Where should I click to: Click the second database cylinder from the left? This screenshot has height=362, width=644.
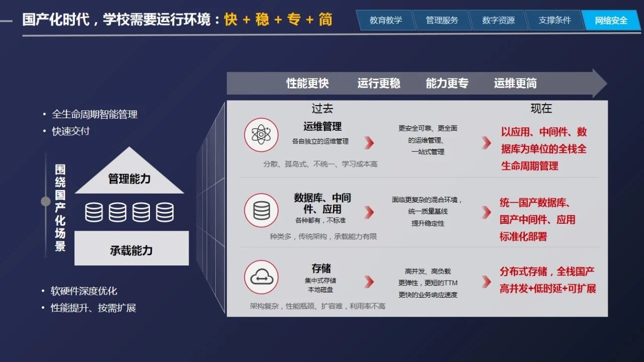pos(118,212)
